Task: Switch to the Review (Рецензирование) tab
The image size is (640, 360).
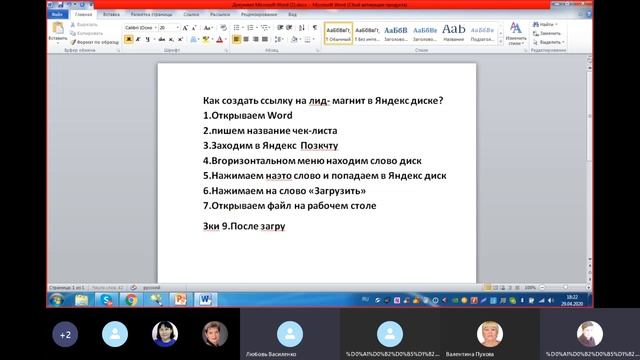Action: pyautogui.click(x=259, y=14)
